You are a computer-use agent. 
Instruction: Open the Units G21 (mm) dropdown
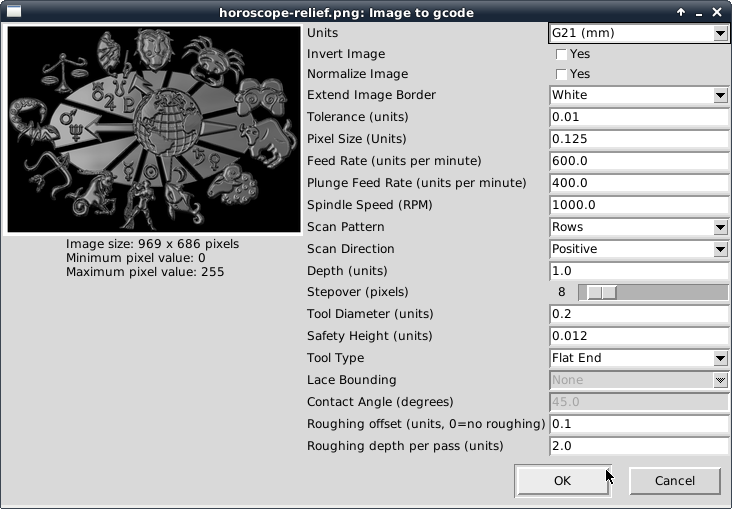coord(639,33)
